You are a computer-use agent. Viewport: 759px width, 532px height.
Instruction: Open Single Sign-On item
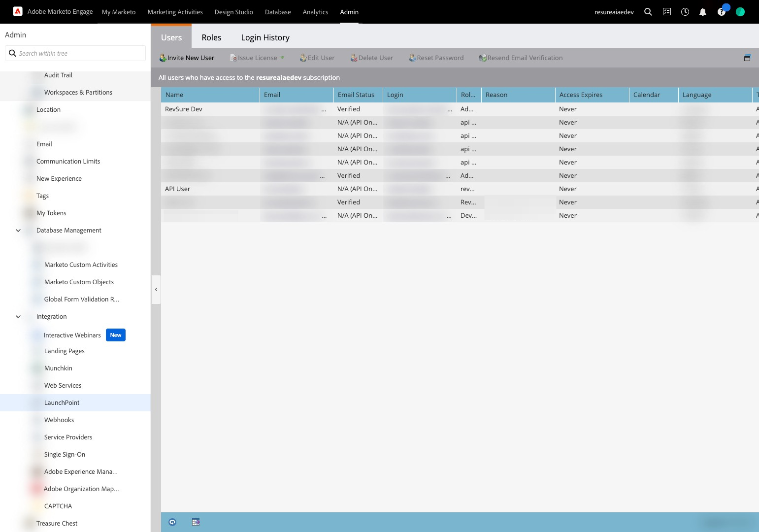click(65, 454)
